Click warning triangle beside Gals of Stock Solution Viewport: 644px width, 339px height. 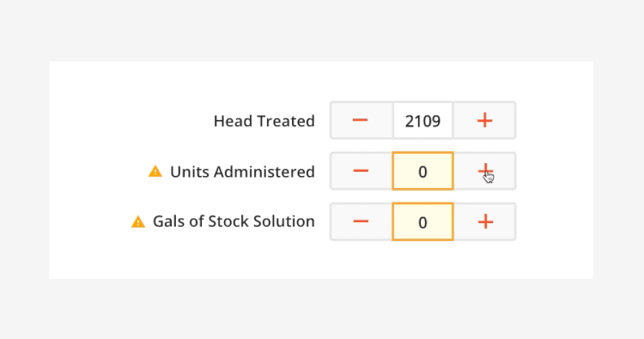(x=138, y=221)
